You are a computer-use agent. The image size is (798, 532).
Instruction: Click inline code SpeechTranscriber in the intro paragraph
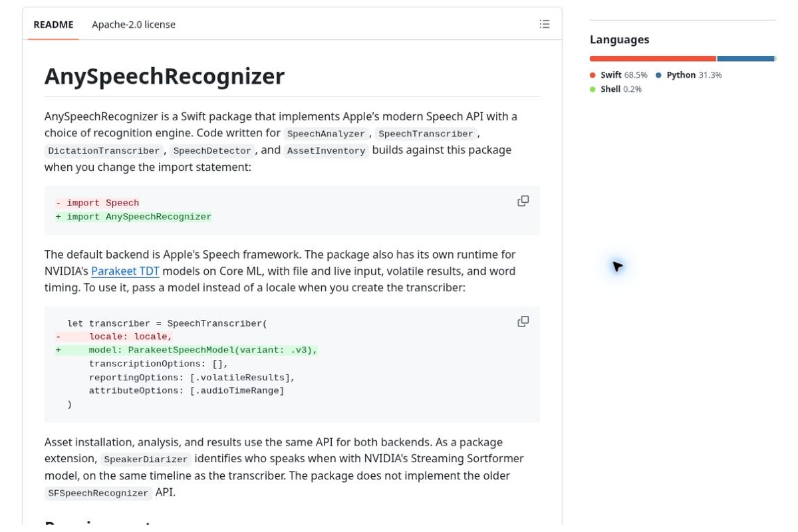point(426,134)
